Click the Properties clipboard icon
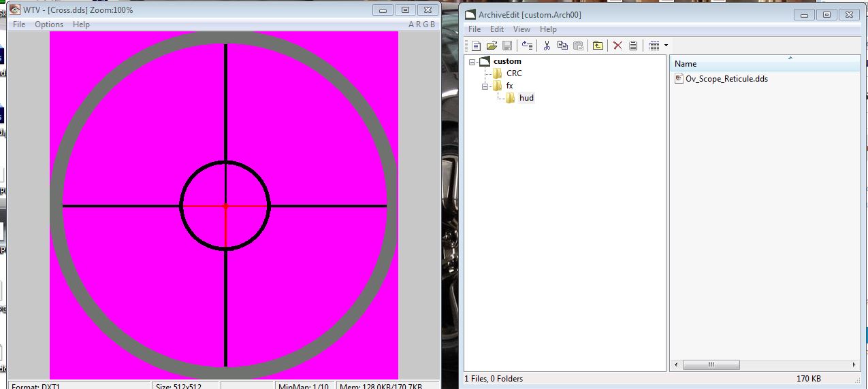Image resolution: width=868 pixels, height=389 pixels. click(x=633, y=46)
